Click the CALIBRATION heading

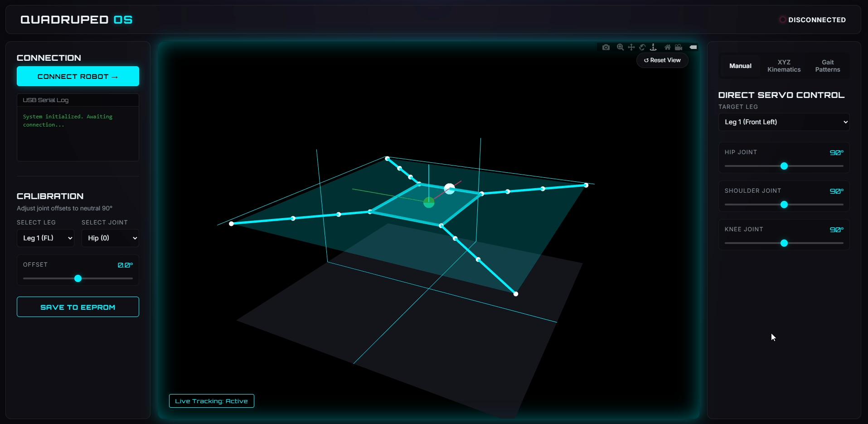click(50, 196)
